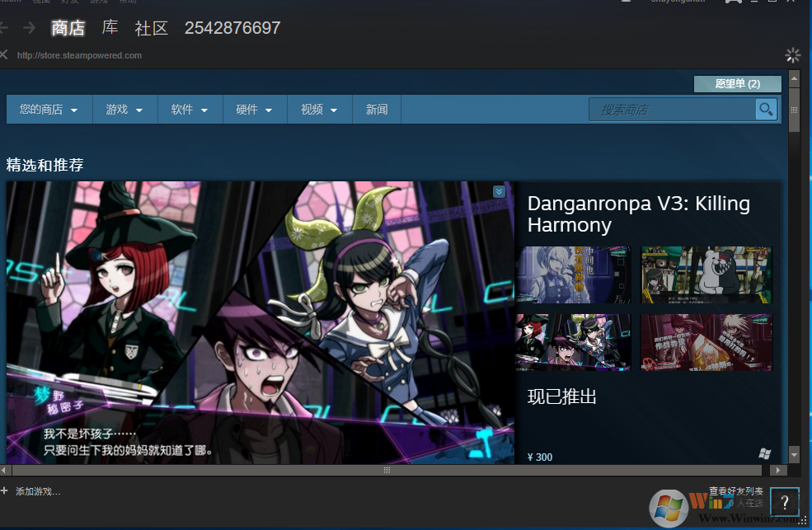This screenshot has height=530, width=812.
Task: Expand the 游戏 dropdown menu
Action: tap(124, 109)
